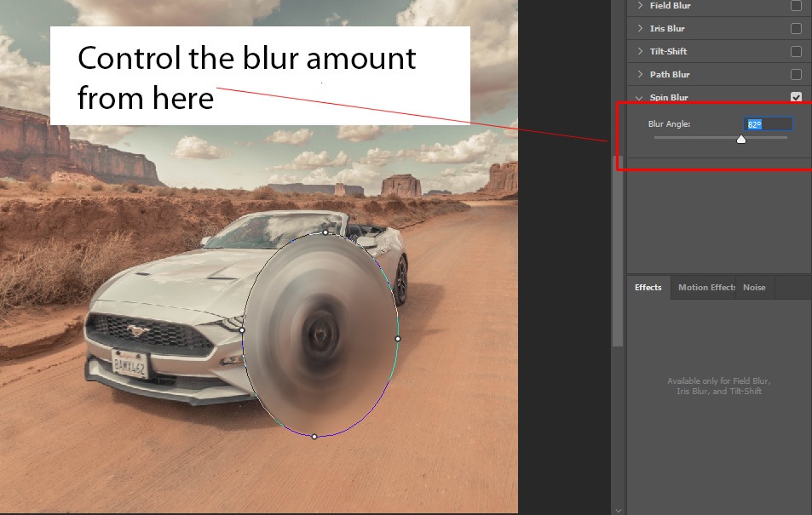Screen dimensions: 812x515
Task: Expand the Iris Blur section
Action: [x=640, y=29]
